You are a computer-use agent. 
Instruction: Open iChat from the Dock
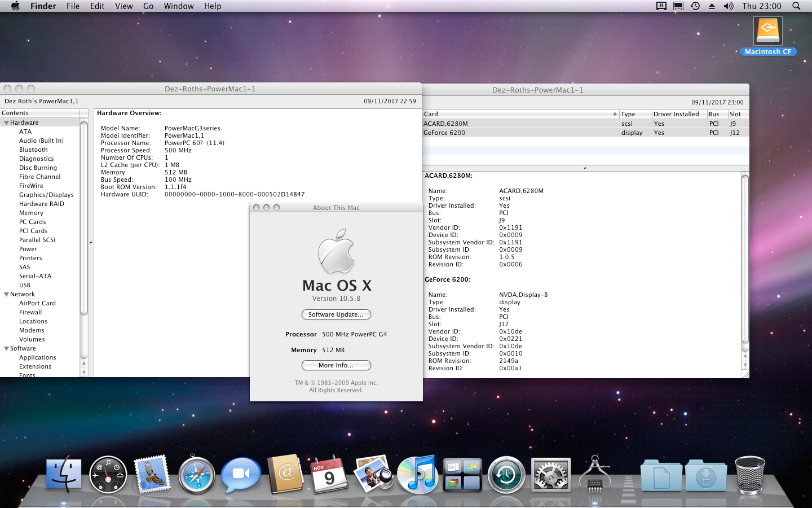[241, 475]
